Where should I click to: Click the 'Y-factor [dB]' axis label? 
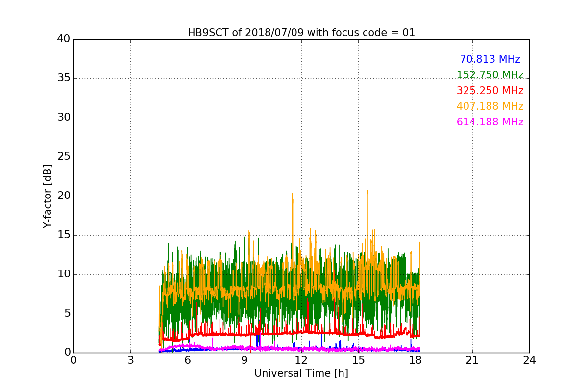(x=48, y=196)
